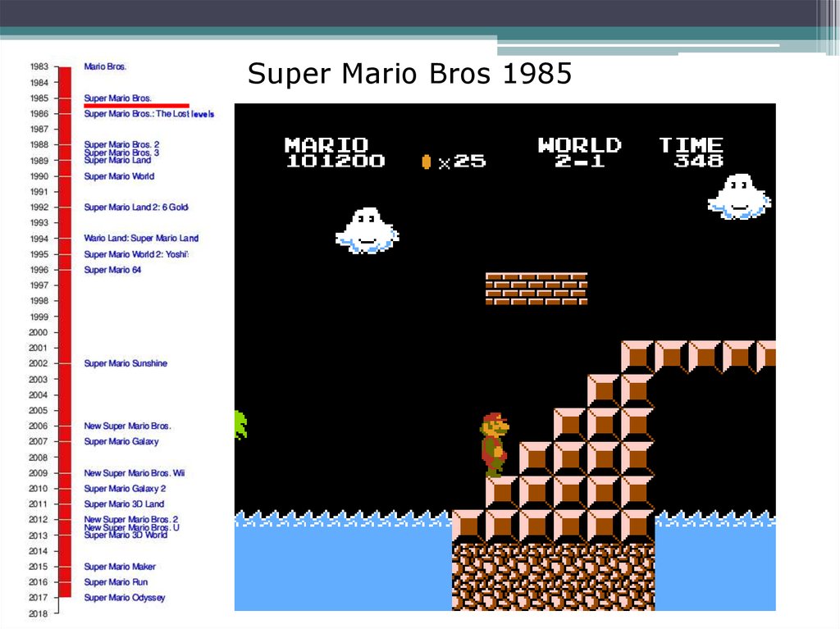Click the red underline beneath Super Mario Bros.
The image size is (840, 629).
(x=136, y=106)
